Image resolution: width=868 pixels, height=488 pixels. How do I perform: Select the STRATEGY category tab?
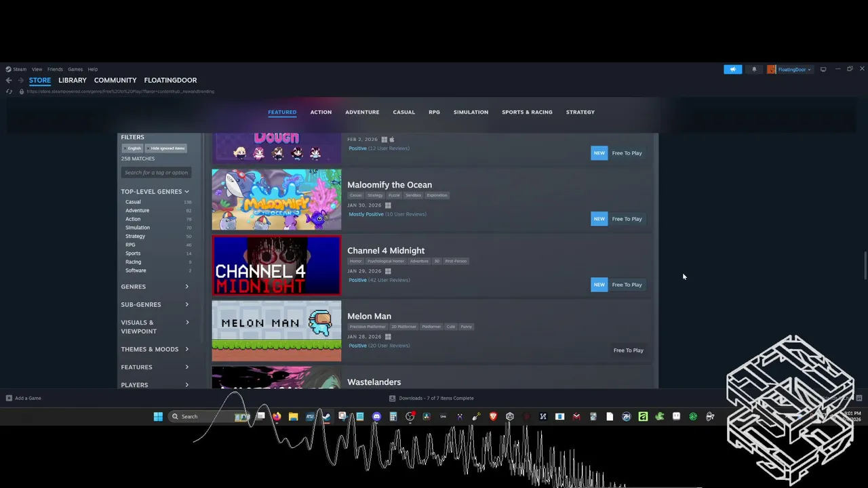tap(580, 112)
